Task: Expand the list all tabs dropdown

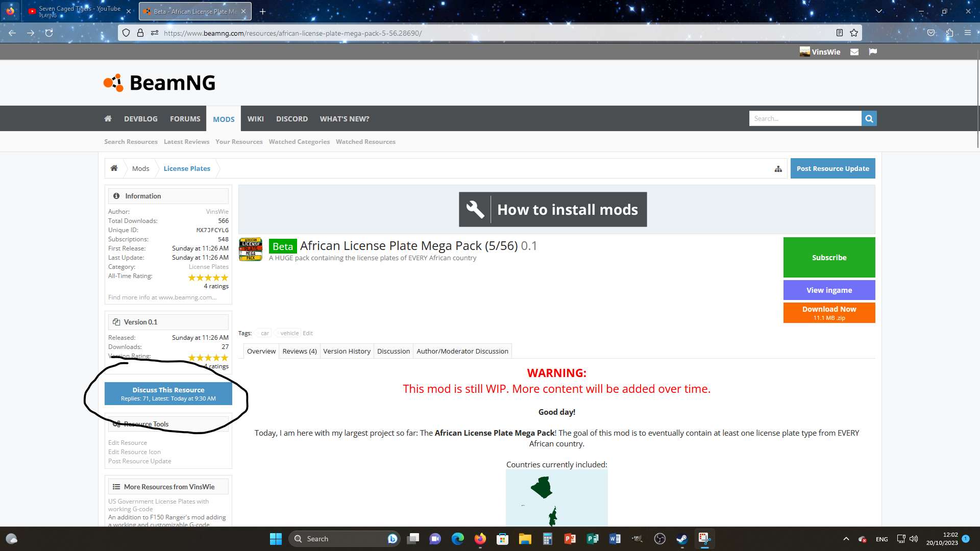Action: pyautogui.click(x=878, y=11)
